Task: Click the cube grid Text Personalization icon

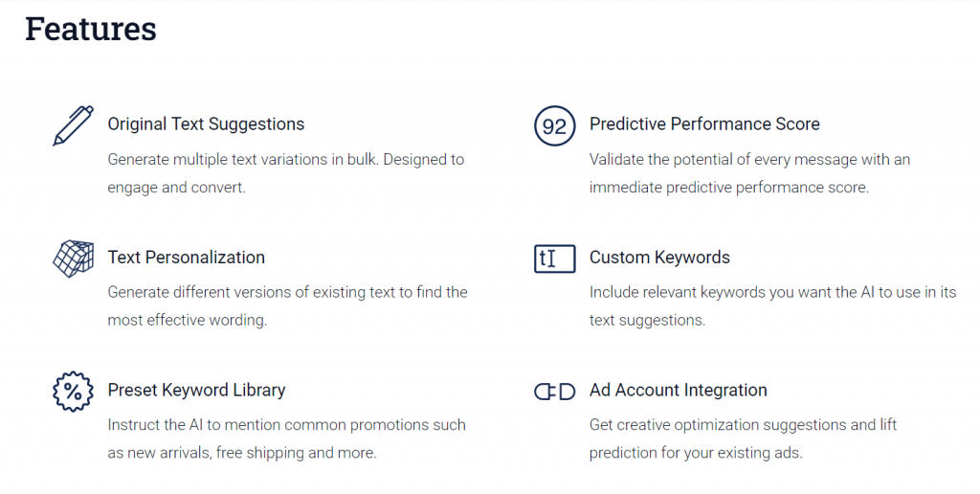Action: tap(73, 258)
